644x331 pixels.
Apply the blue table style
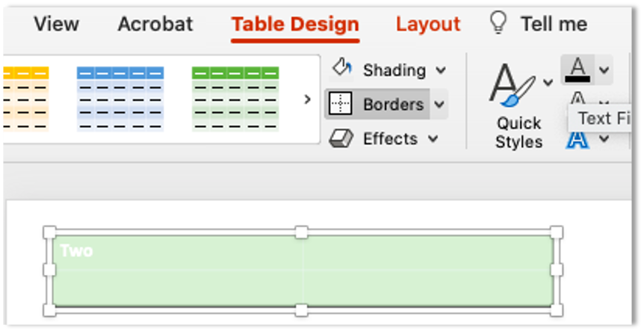[120, 98]
